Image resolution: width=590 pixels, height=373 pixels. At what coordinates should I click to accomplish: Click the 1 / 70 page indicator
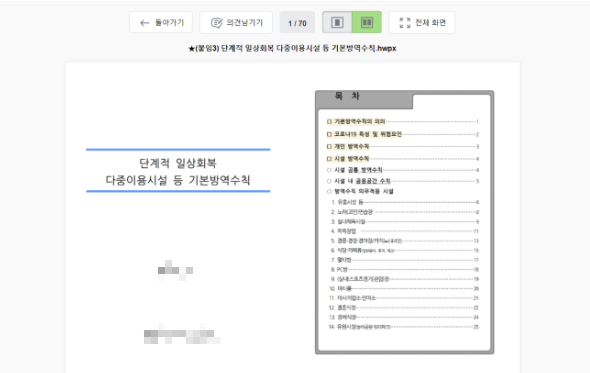[x=297, y=23]
